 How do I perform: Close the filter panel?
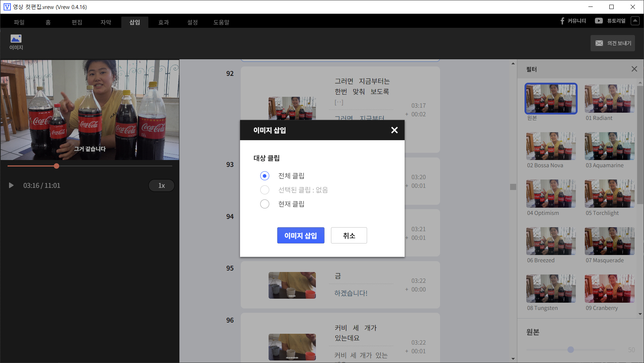click(x=634, y=69)
